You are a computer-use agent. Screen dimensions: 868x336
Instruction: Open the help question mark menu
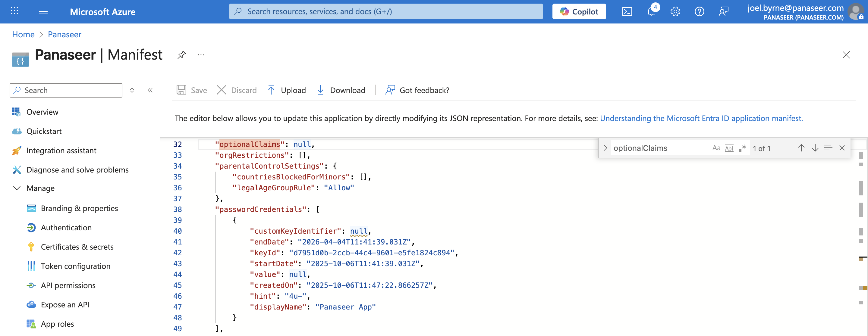[x=699, y=11]
